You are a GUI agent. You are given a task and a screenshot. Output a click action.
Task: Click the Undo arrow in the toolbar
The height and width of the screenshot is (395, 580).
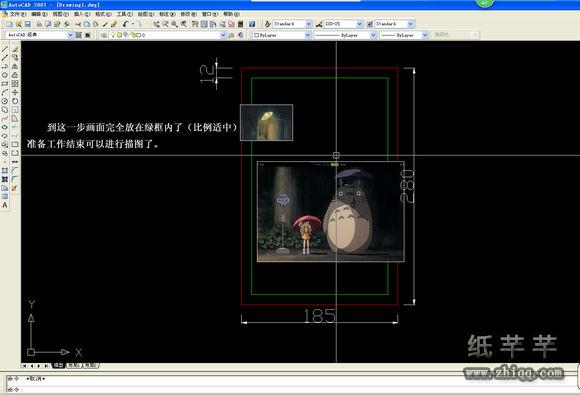126,24
